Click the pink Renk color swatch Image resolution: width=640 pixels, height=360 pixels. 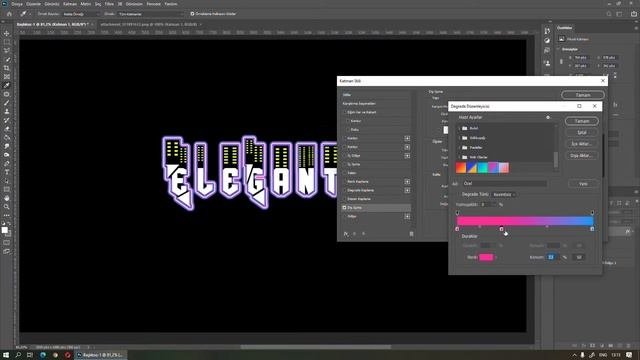pos(486,258)
